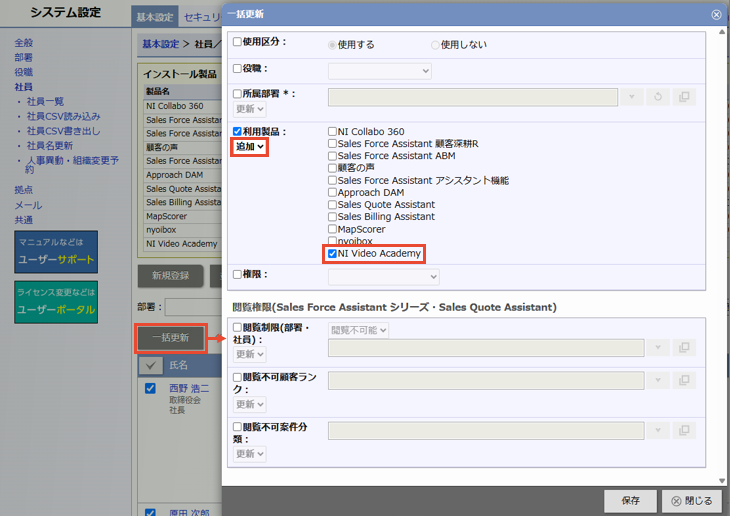Viewport: 730px width, 516px height.
Task: Open 役職 in the sidebar
Action: pyautogui.click(x=24, y=72)
